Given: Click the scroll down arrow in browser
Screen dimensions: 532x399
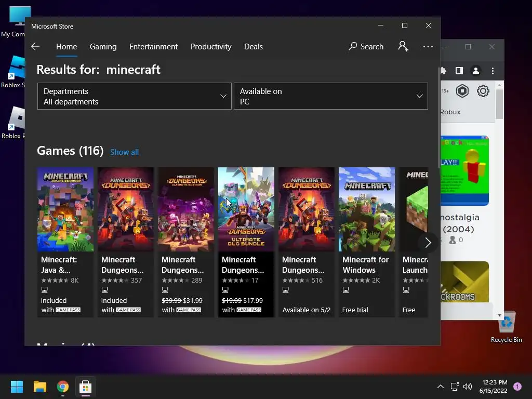Looking at the screenshot, I should 499,315.
